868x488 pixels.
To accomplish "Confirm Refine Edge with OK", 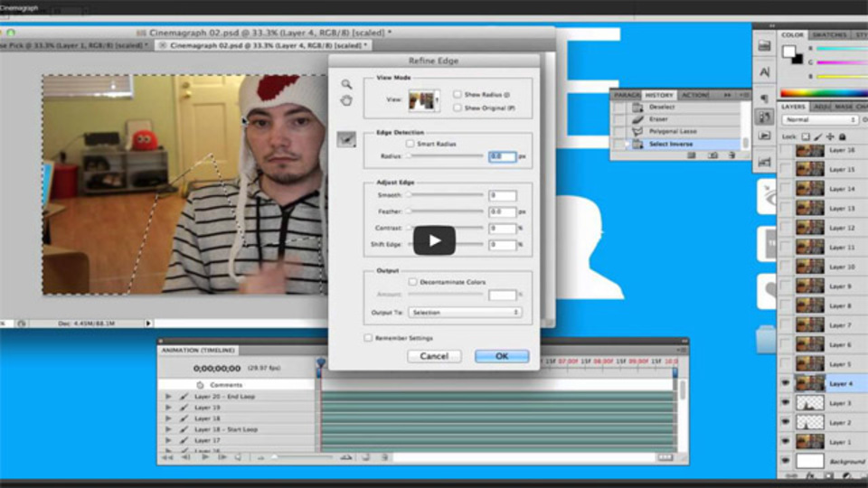I will tap(502, 356).
